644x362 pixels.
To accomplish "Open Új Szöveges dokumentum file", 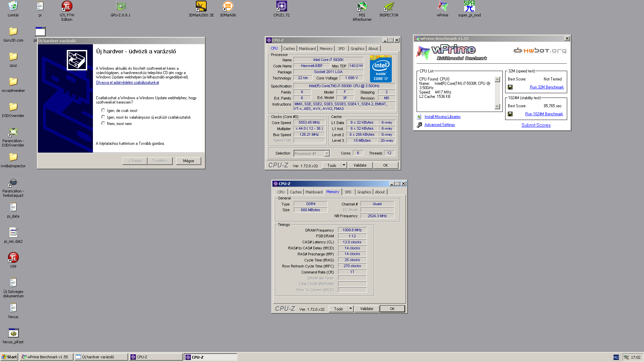I will tap(13, 288).
